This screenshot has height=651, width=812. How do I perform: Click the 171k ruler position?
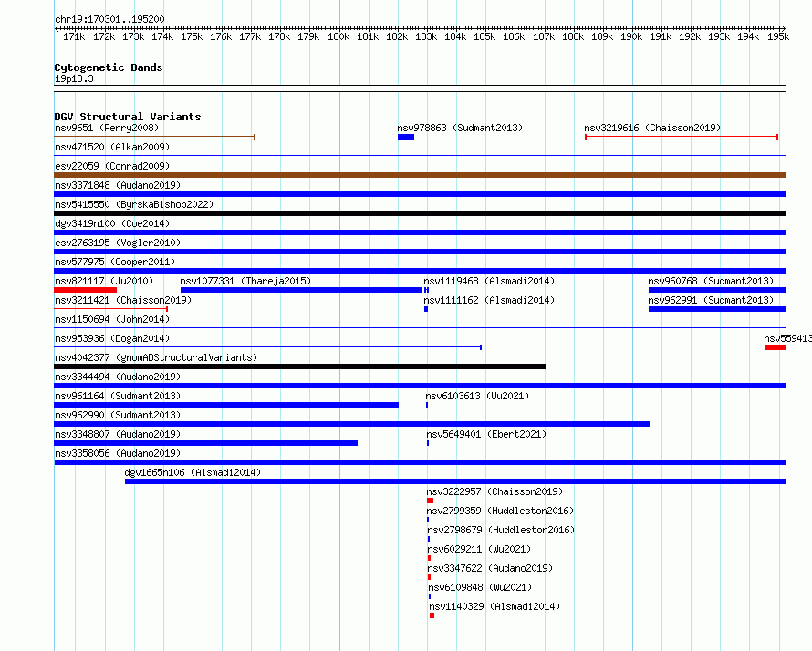(74, 36)
